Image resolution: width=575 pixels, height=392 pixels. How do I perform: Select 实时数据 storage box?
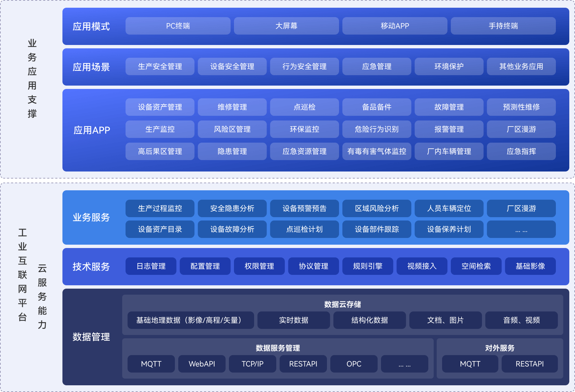coord(294,320)
